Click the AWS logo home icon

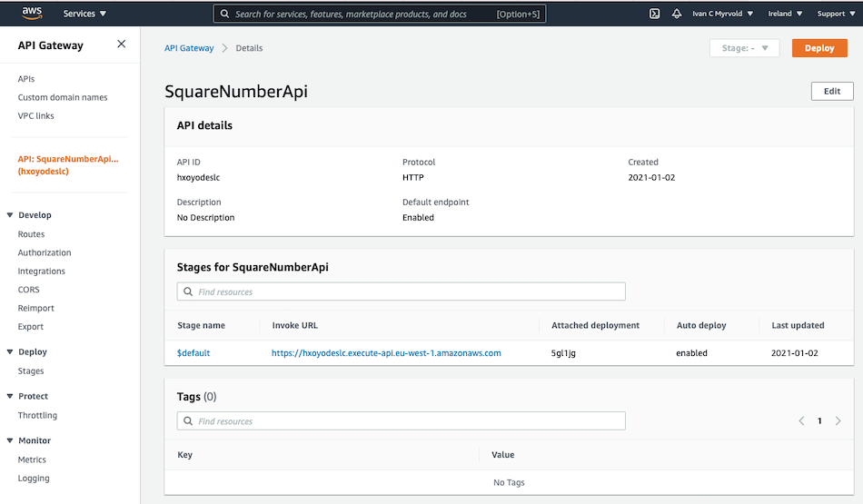(x=32, y=14)
